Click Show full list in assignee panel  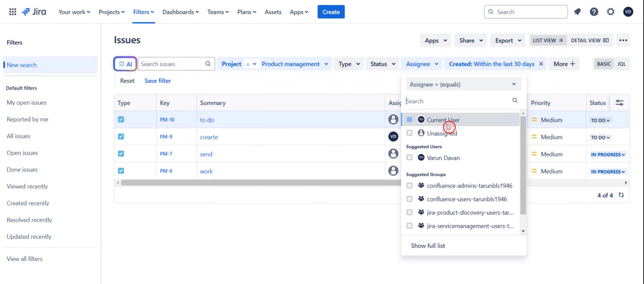428,245
